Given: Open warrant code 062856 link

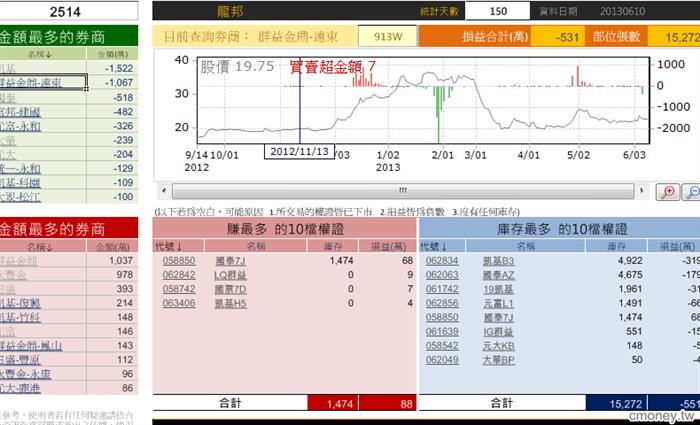Looking at the screenshot, I should tap(442, 304).
